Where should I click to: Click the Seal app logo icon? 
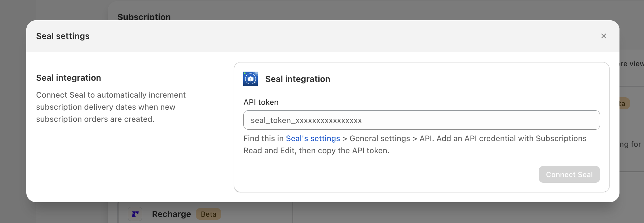[x=251, y=79]
